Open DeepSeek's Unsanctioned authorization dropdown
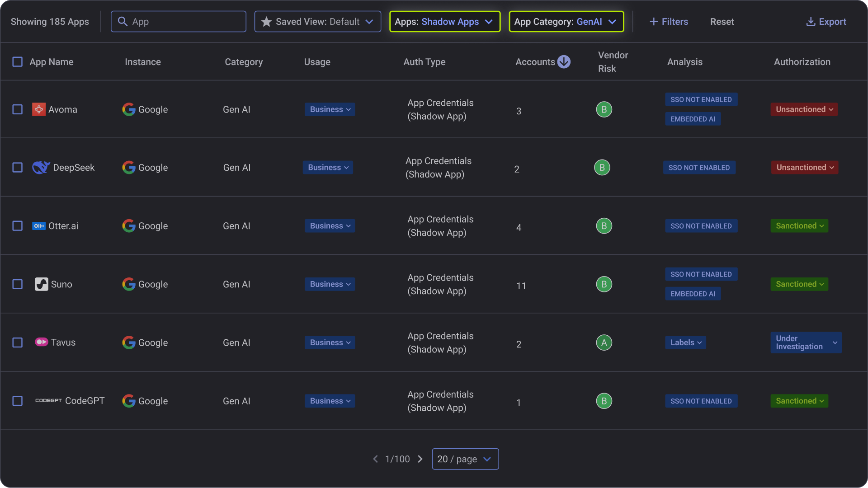This screenshot has width=868, height=488. click(x=805, y=168)
